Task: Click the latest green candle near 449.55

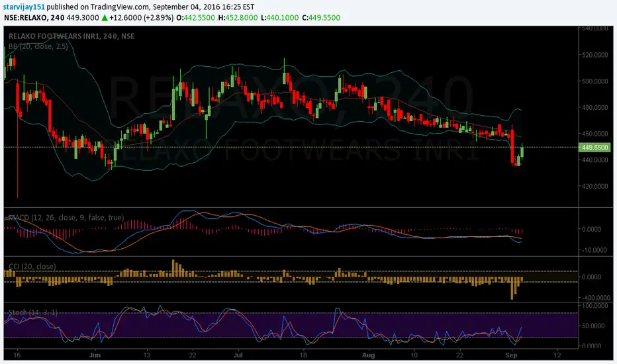Action: [x=522, y=151]
